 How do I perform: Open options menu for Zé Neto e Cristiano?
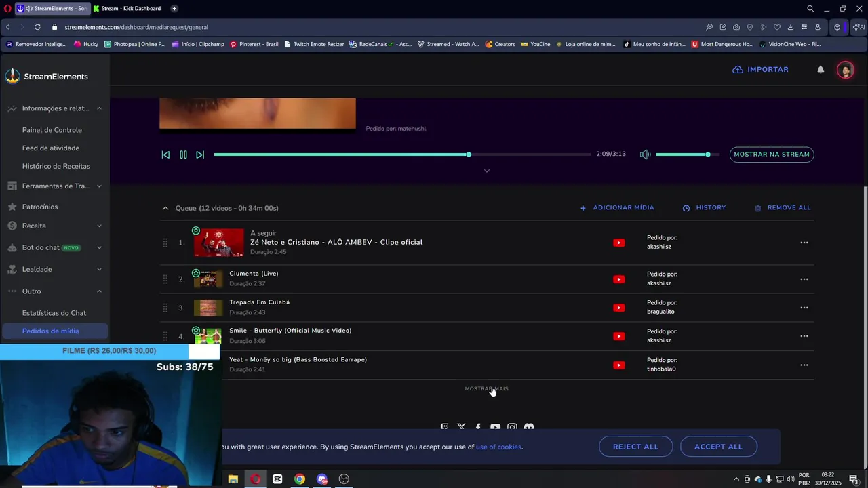pyautogui.click(x=804, y=243)
